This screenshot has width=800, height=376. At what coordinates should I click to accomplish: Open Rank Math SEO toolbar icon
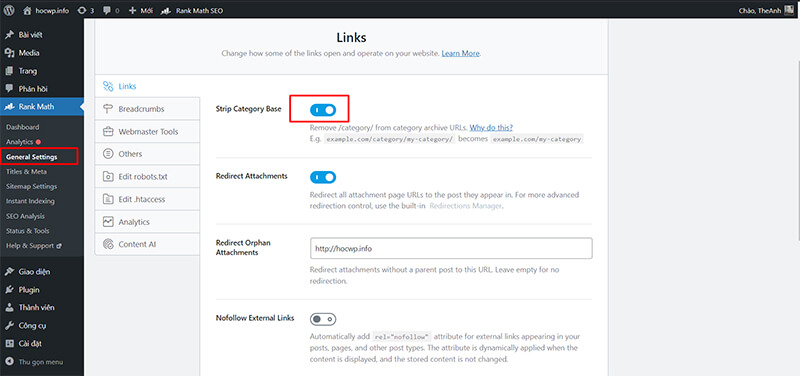point(166,11)
